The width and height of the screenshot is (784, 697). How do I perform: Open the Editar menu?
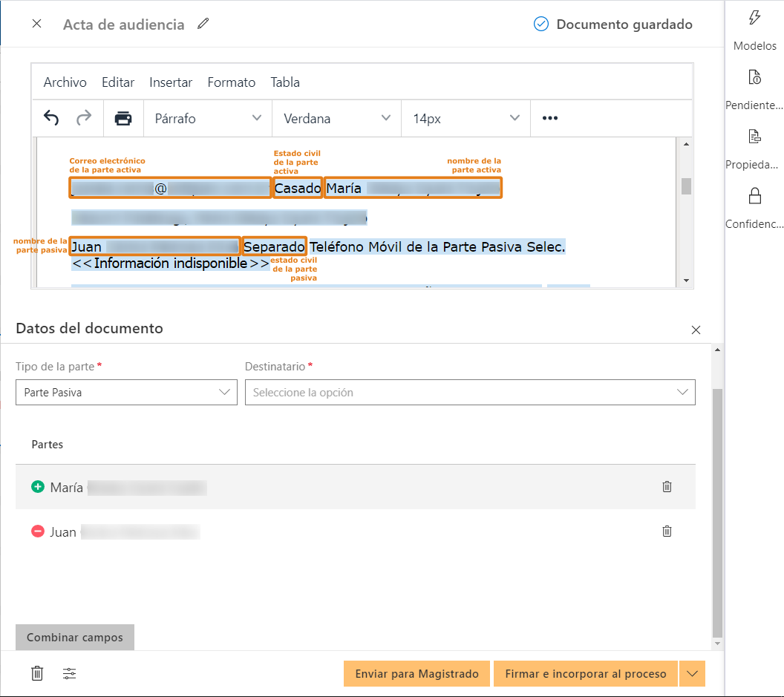click(x=118, y=82)
